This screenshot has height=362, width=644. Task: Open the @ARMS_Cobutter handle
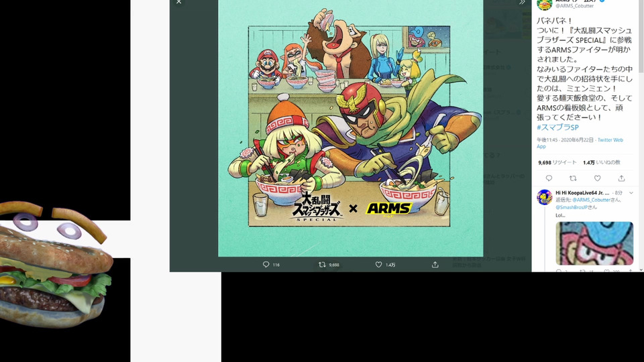click(575, 6)
